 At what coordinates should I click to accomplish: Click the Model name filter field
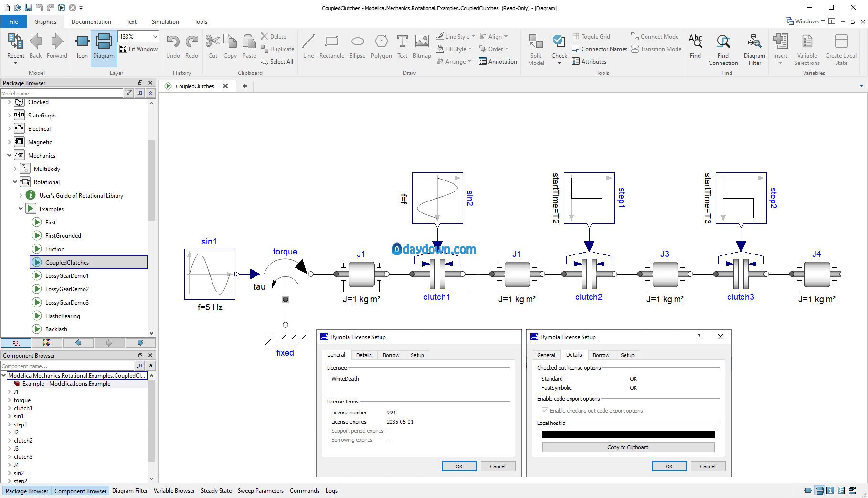tap(62, 93)
